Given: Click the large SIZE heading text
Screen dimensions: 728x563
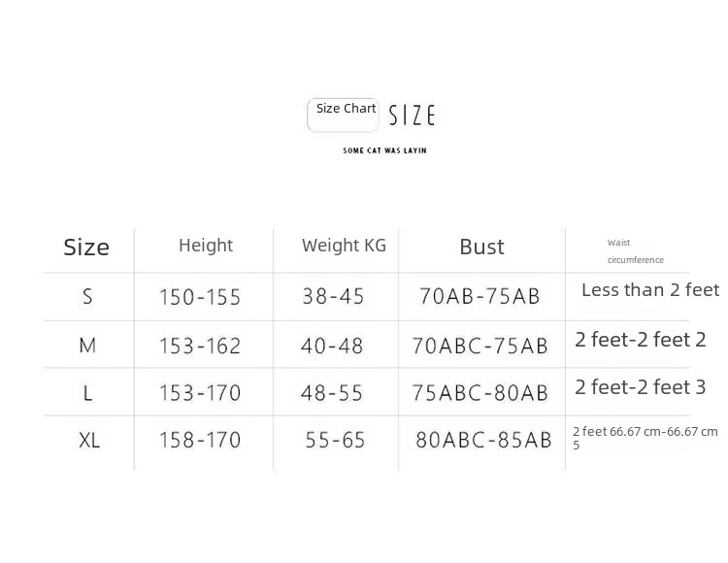Looking at the screenshot, I should click(x=412, y=116).
